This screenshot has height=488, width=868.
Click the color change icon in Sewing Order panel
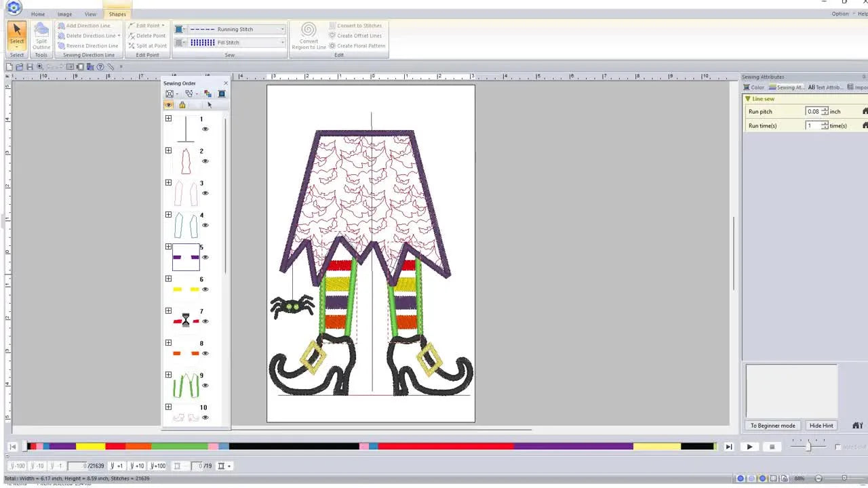click(207, 94)
